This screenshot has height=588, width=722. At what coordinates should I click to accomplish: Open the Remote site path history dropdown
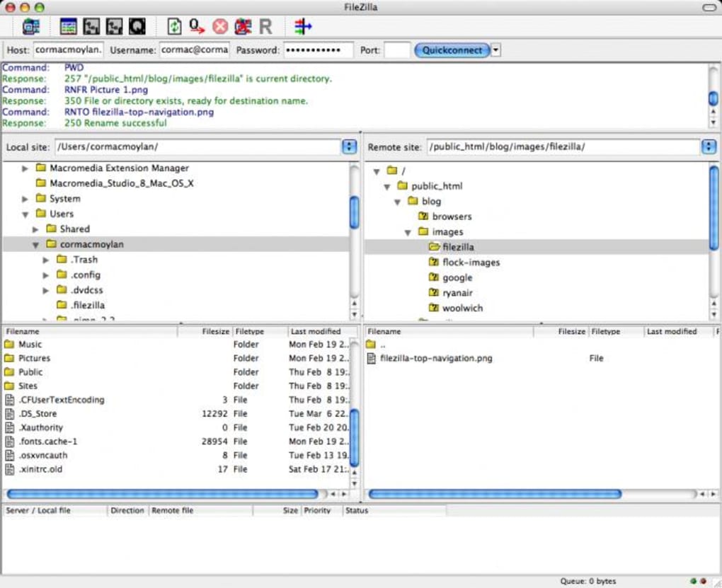click(709, 146)
